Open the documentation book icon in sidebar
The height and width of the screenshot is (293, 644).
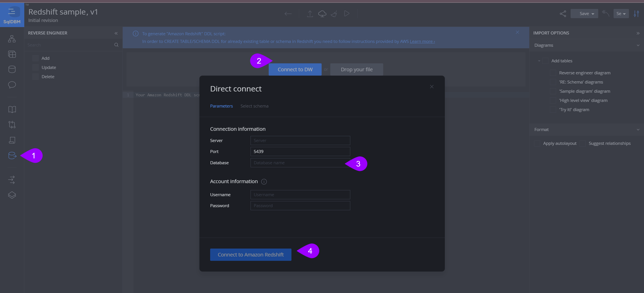[12, 109]
